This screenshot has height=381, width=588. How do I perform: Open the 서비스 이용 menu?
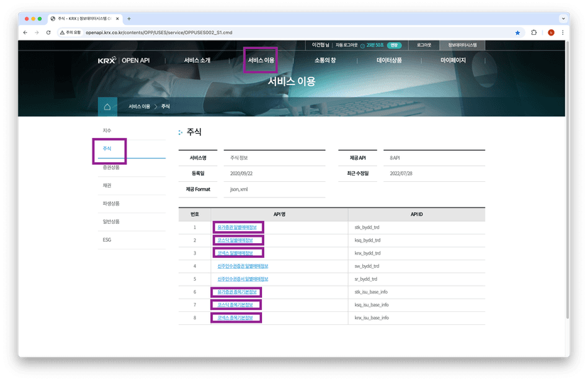(261, 60)
